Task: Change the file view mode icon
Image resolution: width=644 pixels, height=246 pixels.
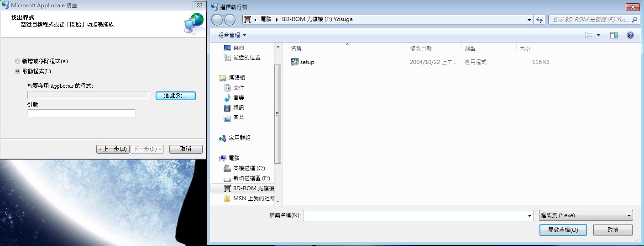Action: [589, 35]
